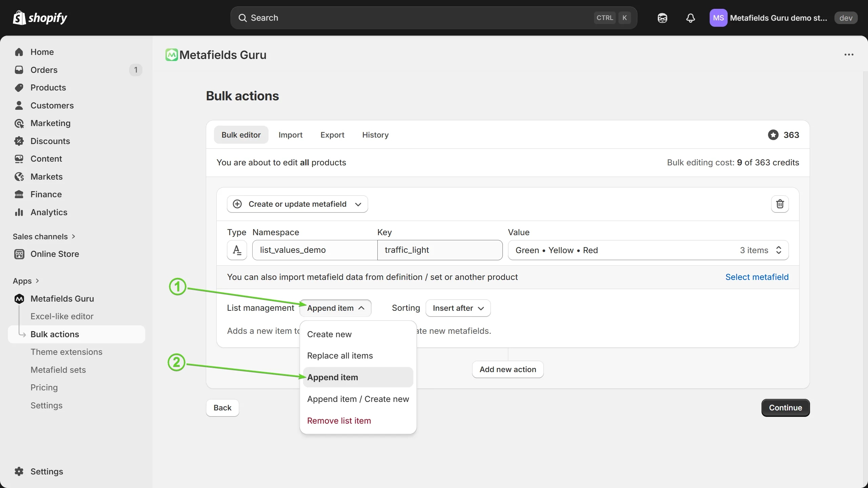Image resolution: width=868 pixels, height=488 pixels.
Task: Click the Continue button
Action: coord(785,408)
